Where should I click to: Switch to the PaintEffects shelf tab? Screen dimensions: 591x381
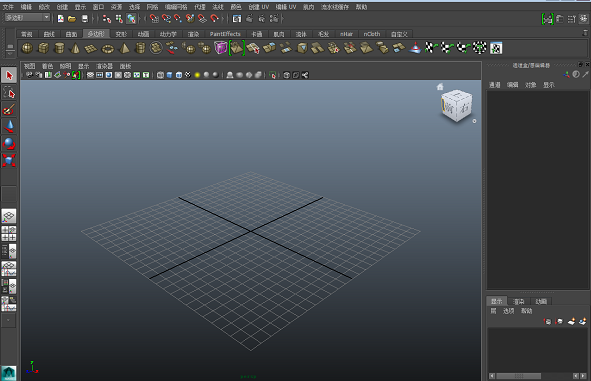(225, 34)
